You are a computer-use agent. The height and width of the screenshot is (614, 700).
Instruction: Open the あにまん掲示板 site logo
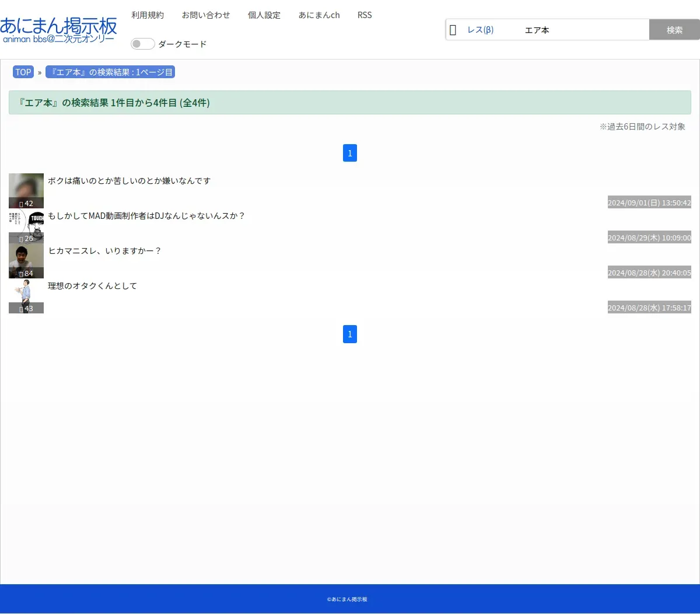click(58, 30)
